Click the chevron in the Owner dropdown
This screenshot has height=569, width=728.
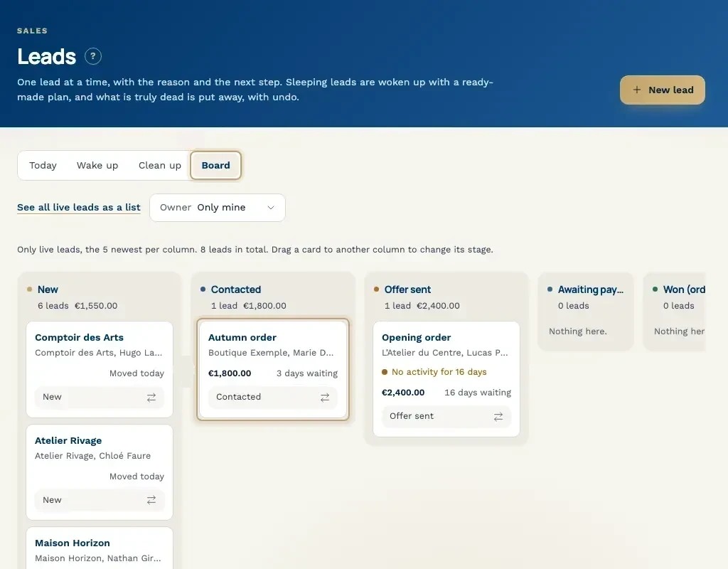271,208
